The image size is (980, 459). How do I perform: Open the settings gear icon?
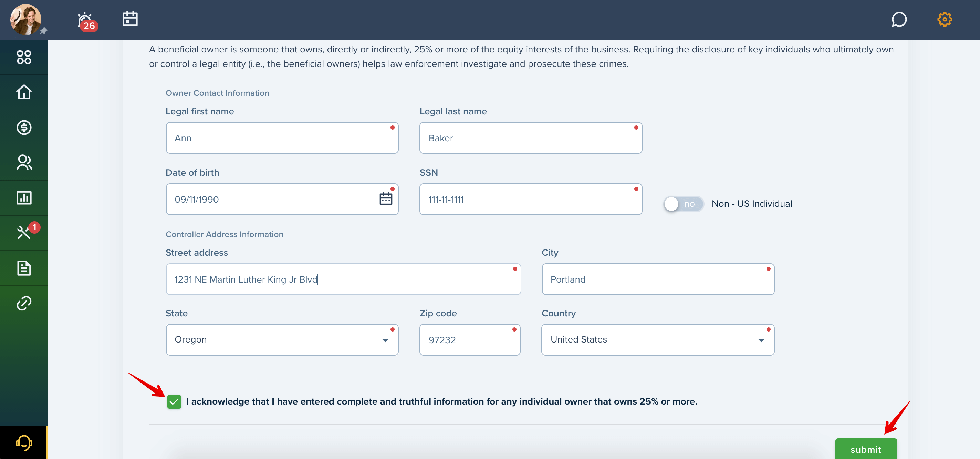[x=944, y=19]
